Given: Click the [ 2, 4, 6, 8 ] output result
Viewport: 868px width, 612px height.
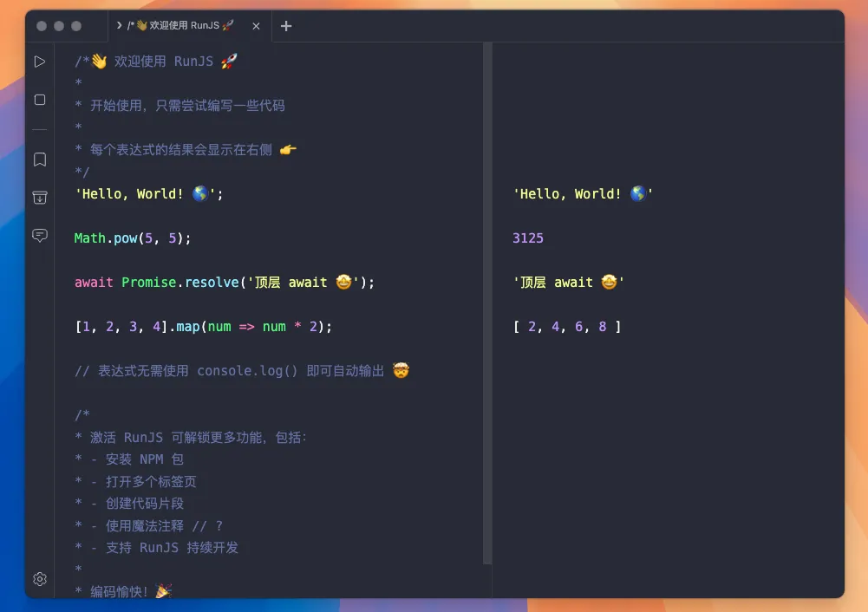Looking at the screenshot, I should [x=567, y=327].
